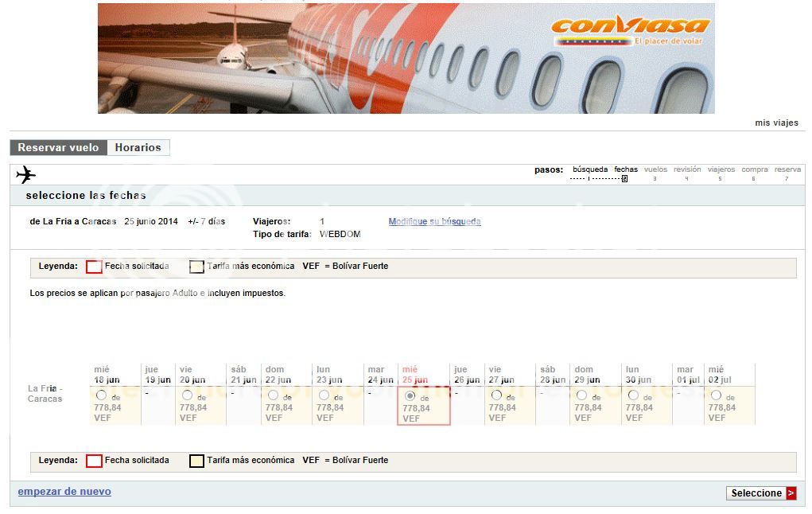Screen dimensions: 812x514
Task: Select the mié 02 jul fare radio button
Action: [x=717, y=395]
